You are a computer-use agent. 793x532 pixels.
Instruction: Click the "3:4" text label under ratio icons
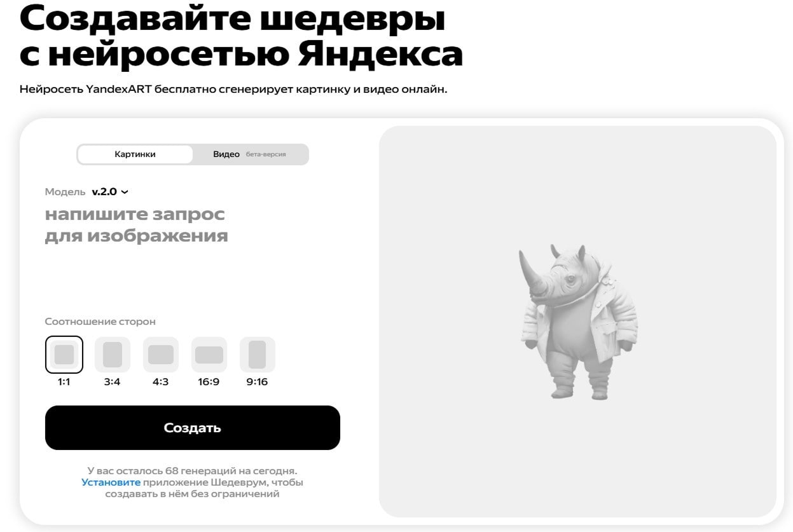tap(113, 382)
